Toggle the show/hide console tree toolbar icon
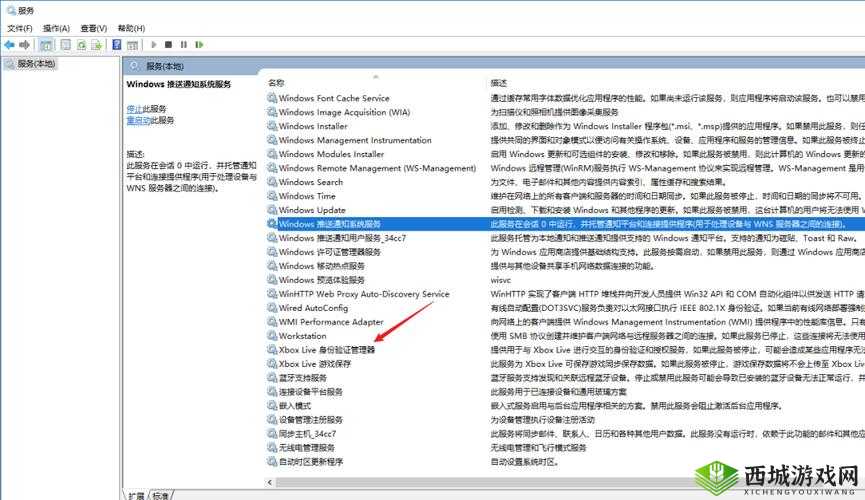Image resolution: width=865 pixels, height=500 pixels. pos(47,45)
